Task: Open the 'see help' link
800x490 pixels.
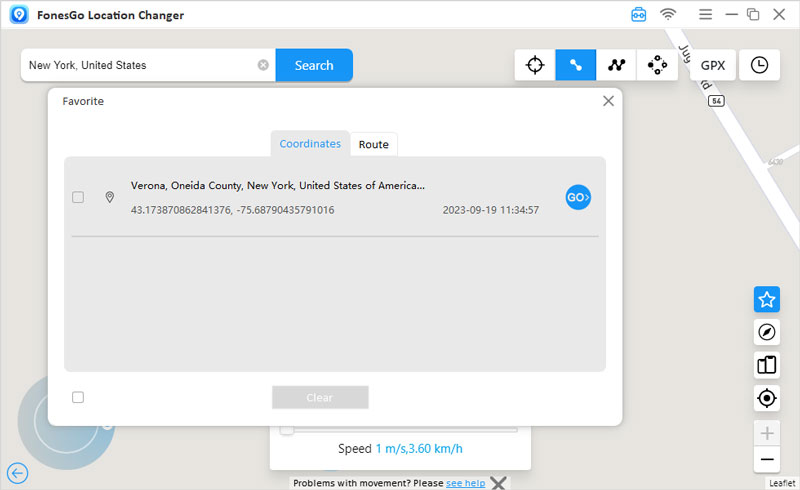Action: pyautogui.click(x=465, y=483)
